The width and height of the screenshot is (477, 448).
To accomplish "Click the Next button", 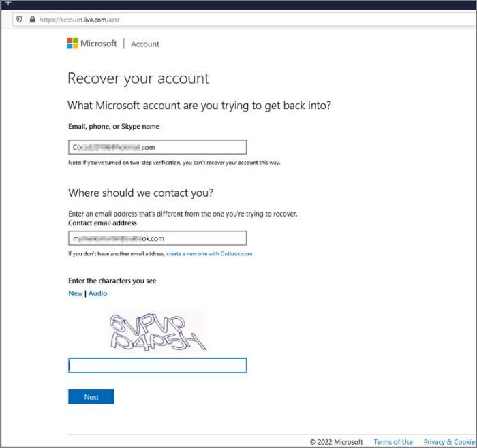I will (91, 397).
